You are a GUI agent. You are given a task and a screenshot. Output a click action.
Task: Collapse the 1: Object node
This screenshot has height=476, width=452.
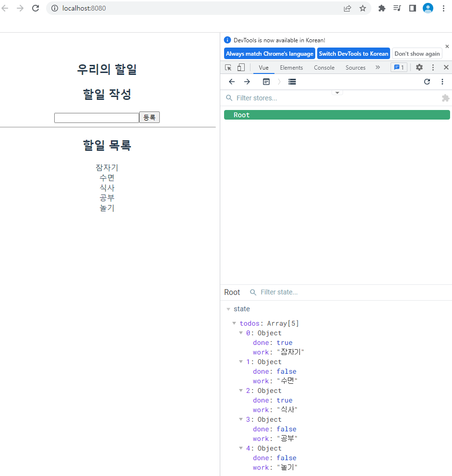(241, 362)
